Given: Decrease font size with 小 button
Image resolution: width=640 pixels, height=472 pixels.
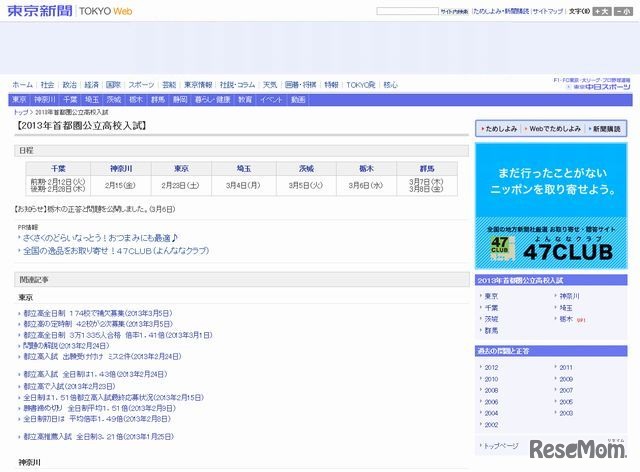Looking at the screenshot, I should [624, 11].
